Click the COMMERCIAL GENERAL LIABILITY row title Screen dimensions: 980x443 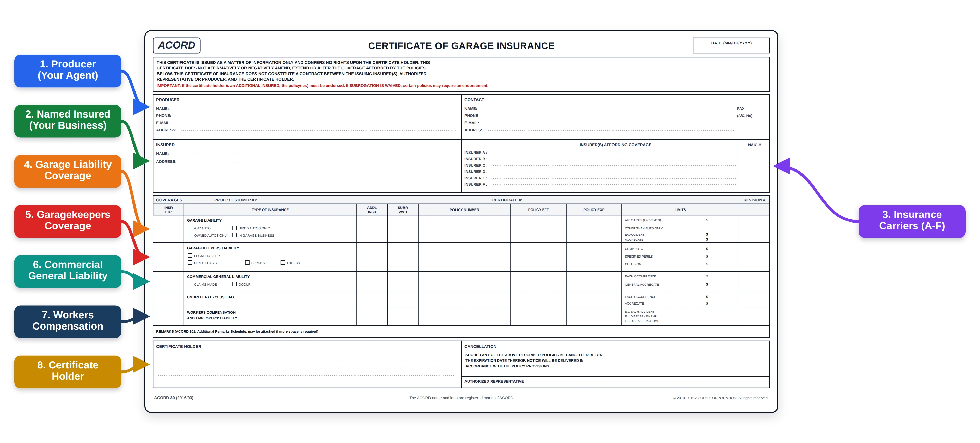coord(218,276)
